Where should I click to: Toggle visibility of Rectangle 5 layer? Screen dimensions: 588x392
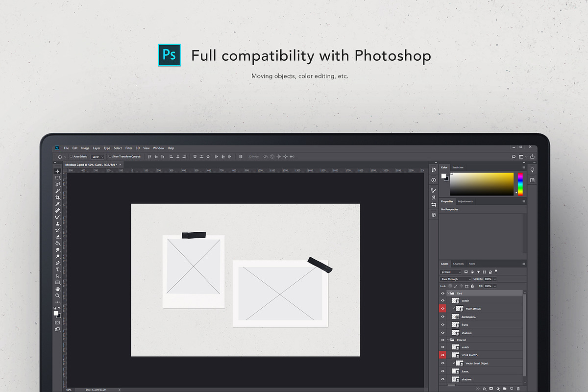[x=443, y=317]
